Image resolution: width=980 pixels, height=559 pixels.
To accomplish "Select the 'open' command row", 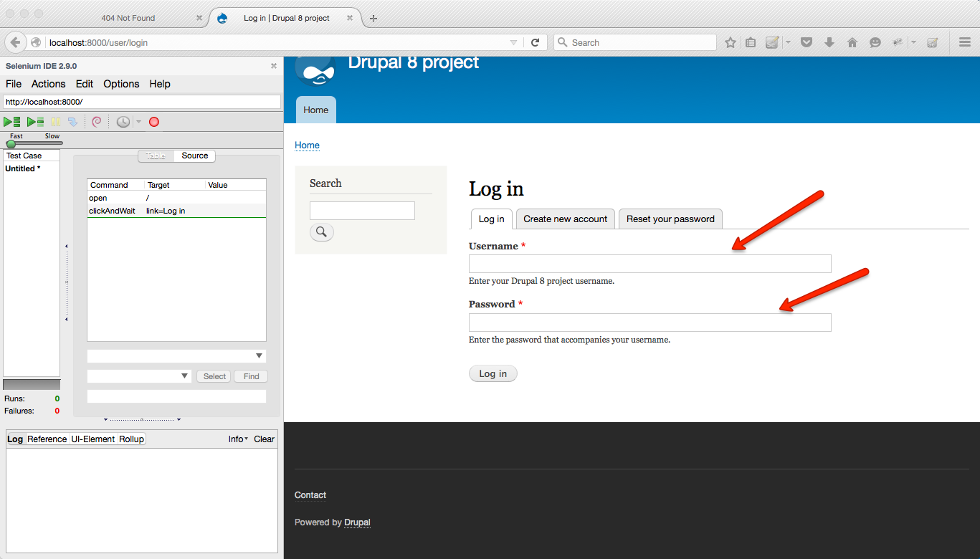I will pyautogui.click(x=176, y=198).
